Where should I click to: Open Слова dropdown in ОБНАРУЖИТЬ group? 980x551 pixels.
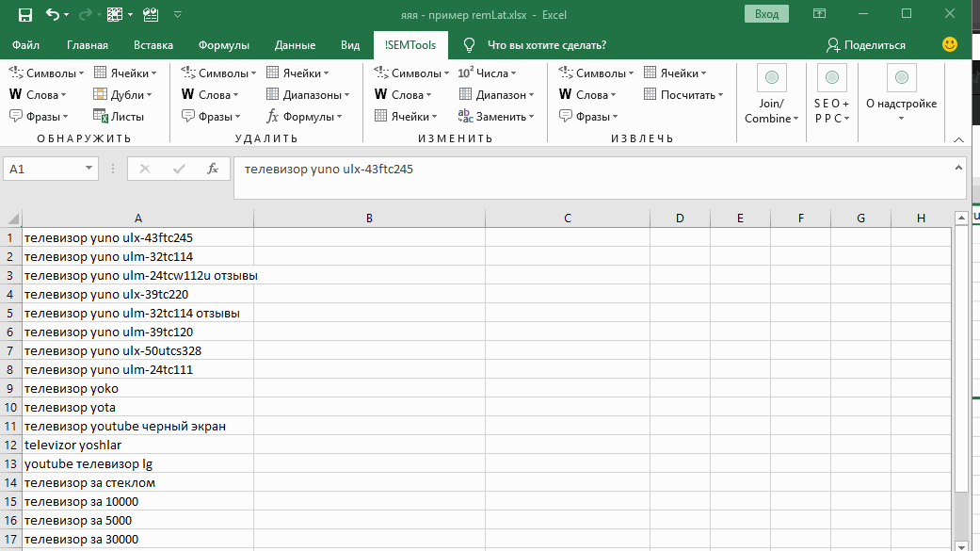(x=38, y=95)
